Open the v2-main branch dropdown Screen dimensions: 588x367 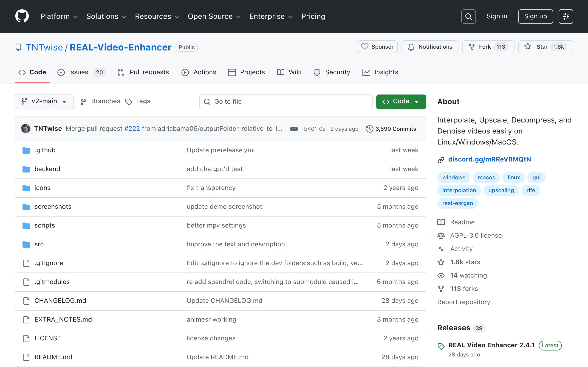click(44, 101)
